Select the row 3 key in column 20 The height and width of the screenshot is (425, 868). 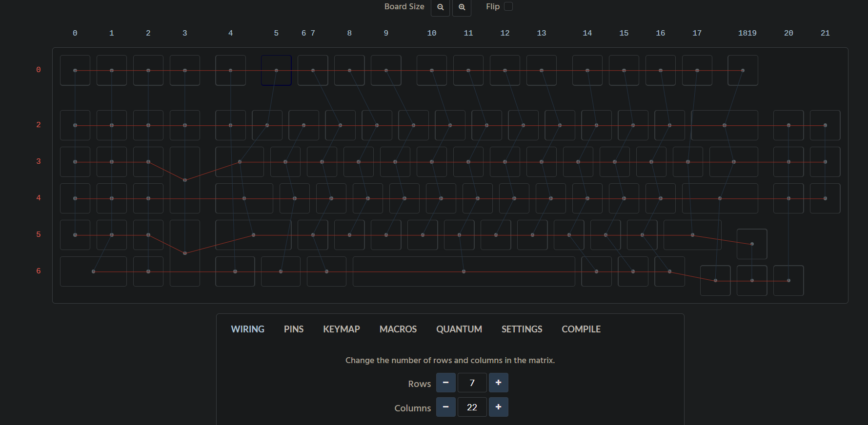788,162
